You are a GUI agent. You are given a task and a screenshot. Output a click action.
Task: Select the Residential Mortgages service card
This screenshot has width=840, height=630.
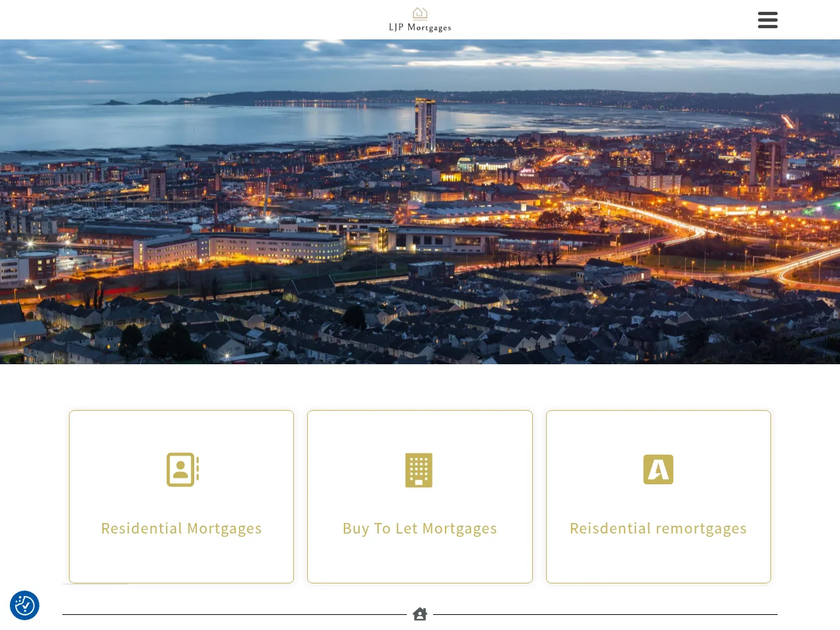coord(181,496)
